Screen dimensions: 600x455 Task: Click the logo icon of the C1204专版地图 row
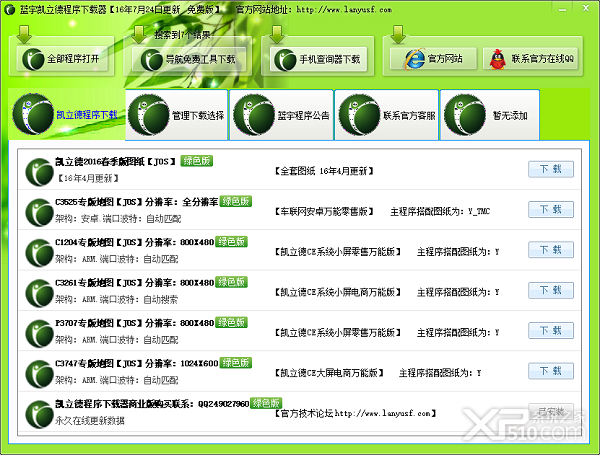pyautogui.click(x=39, y=253)
